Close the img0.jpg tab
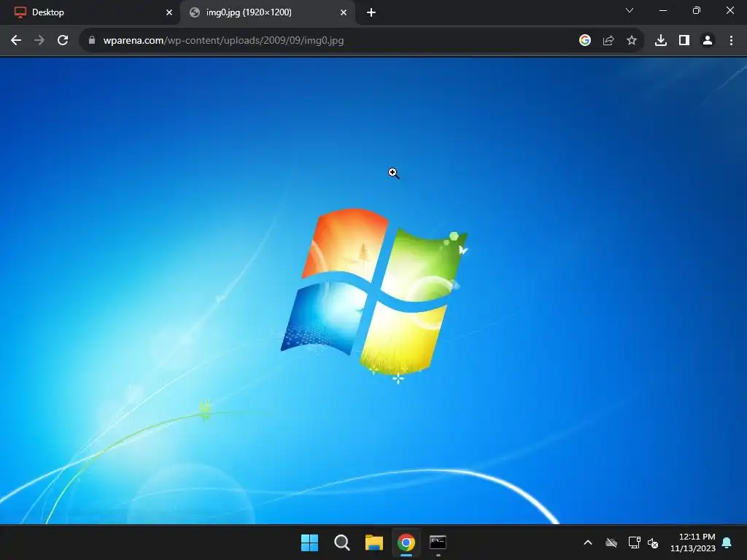The image size is (747, 560). coord(344,13)
